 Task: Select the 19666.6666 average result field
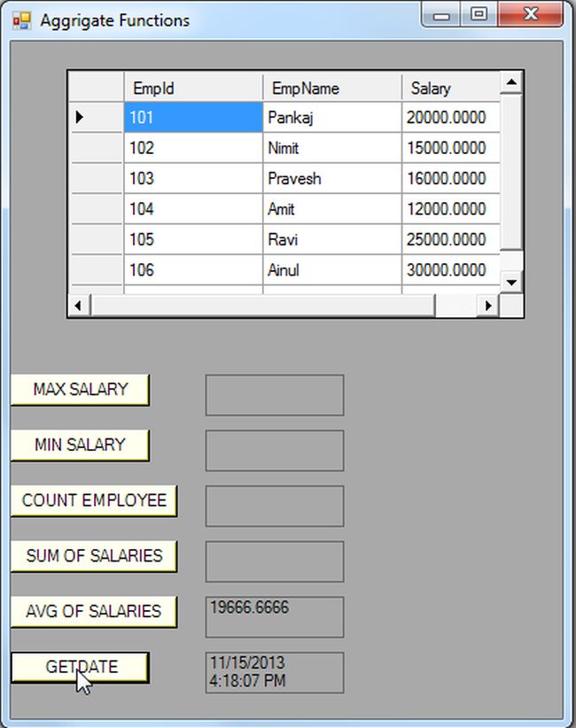275,617
